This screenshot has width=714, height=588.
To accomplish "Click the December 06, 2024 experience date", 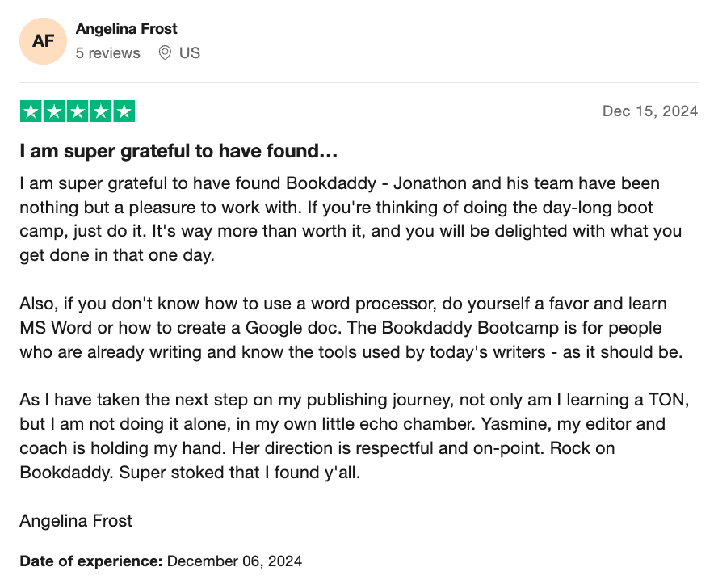I will coord(234,561).
